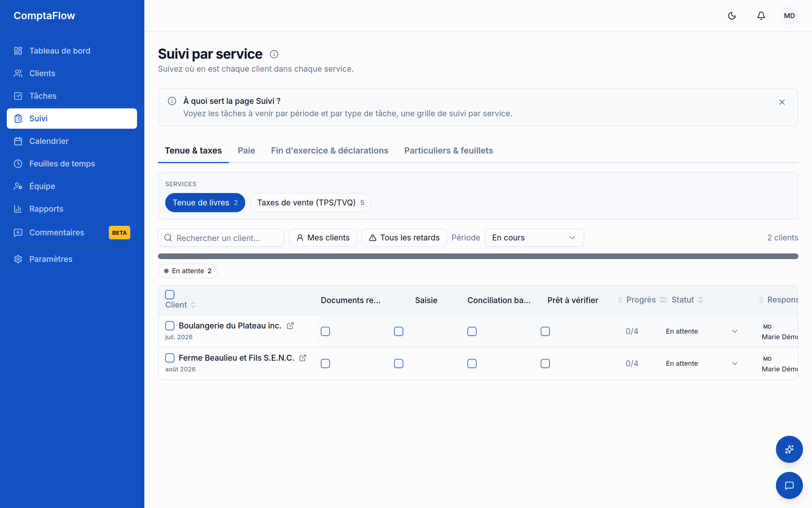Click the En attente status chip

click(x=187, y=271)
